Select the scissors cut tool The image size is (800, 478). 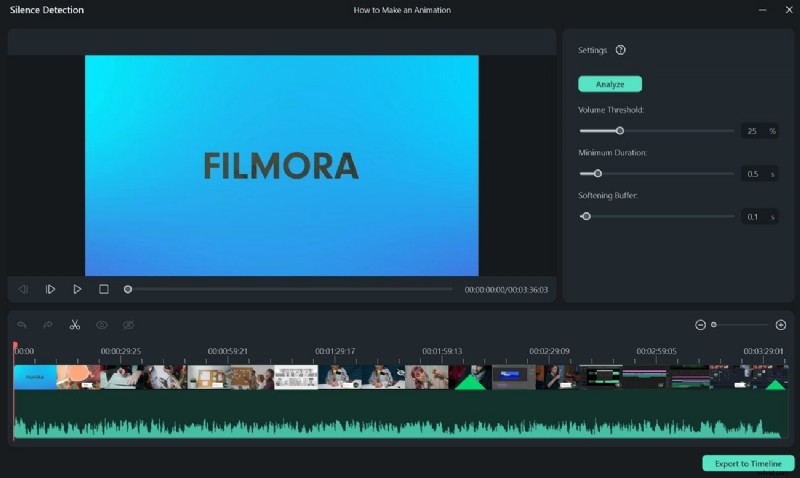point(74,325)
